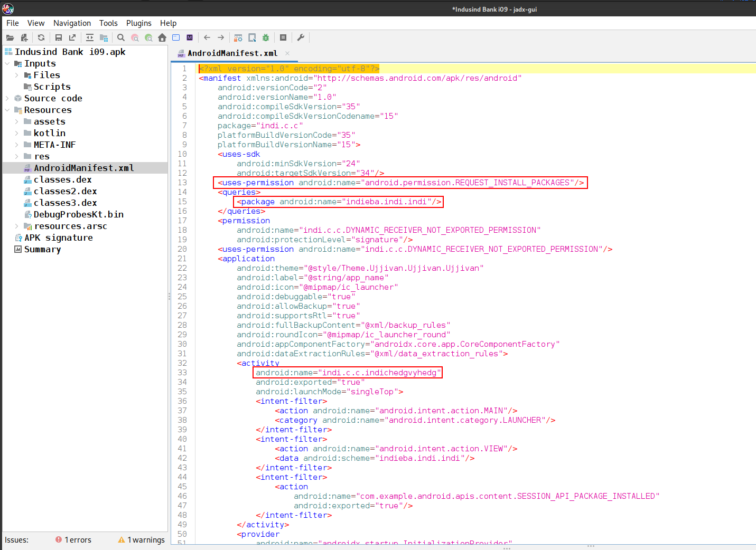Click the indieba.indi.indi package query line

click(339, 202)
